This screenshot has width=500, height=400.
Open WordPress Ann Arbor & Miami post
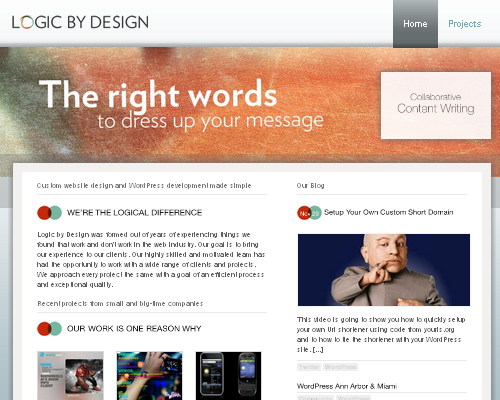(347, 386)
